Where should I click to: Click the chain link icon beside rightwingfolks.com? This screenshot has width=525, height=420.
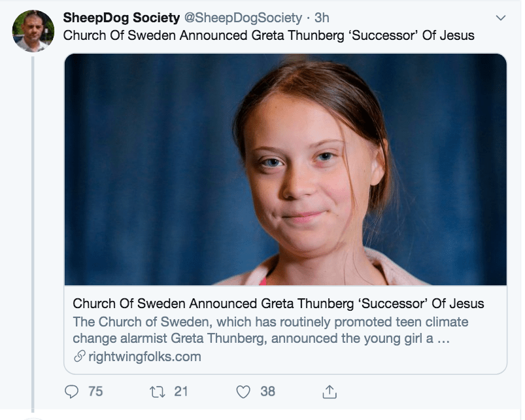[x=79, y=357]
